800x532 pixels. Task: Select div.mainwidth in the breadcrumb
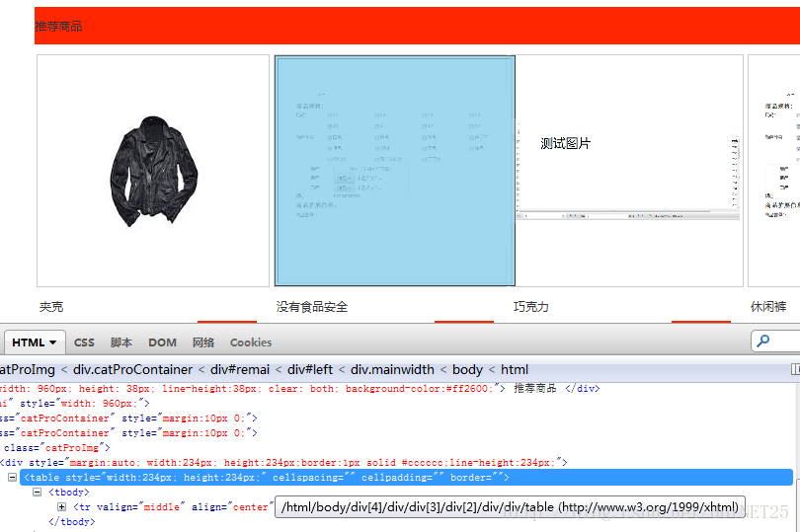[392, 369]
